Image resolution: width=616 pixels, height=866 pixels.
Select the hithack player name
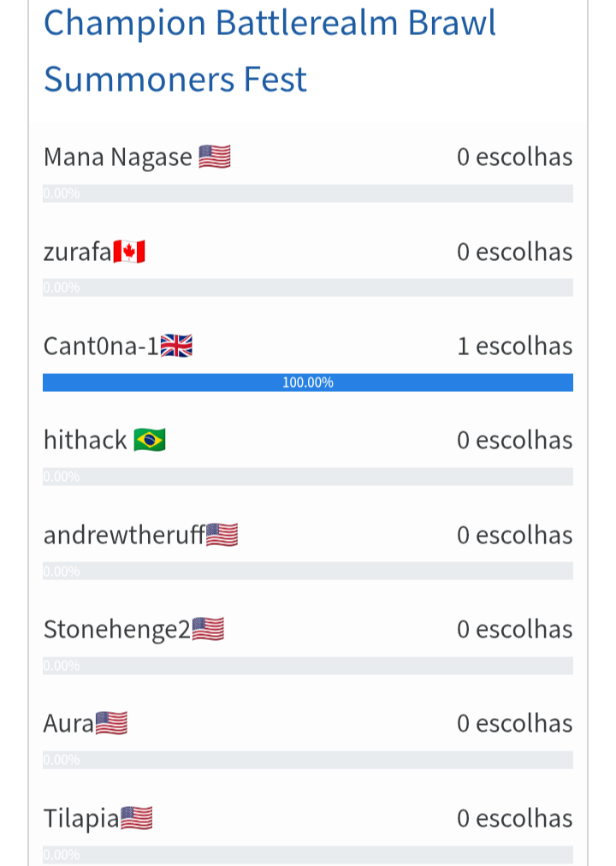tap(86, 440)
